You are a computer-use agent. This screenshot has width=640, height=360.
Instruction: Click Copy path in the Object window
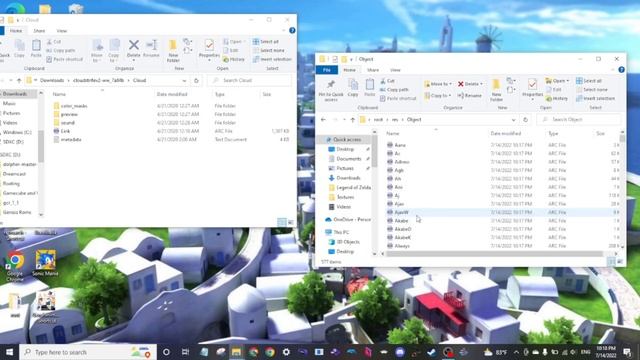[x=394, y=89]
